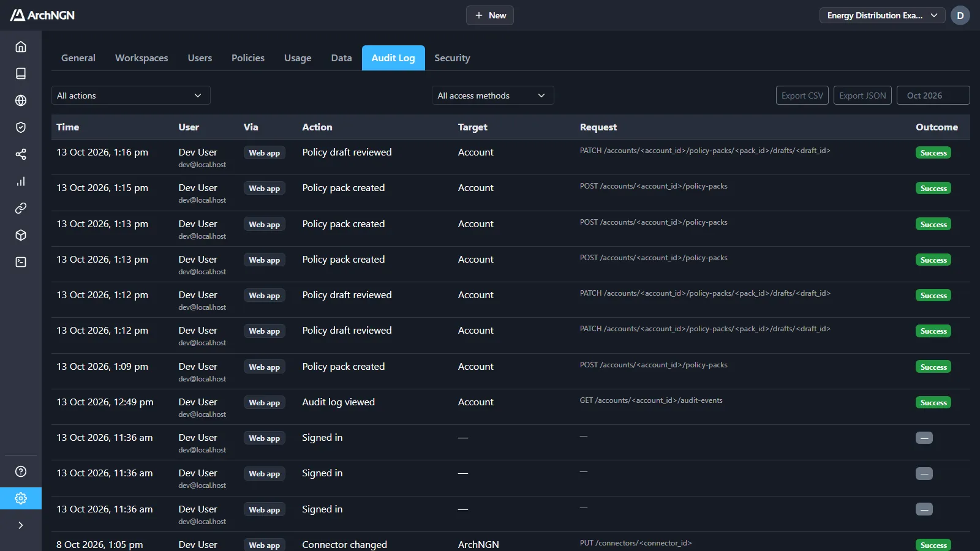980x551 pixels.
Task: Open the Energy Distribution account dropdown
Action: [x=882, y=15]
